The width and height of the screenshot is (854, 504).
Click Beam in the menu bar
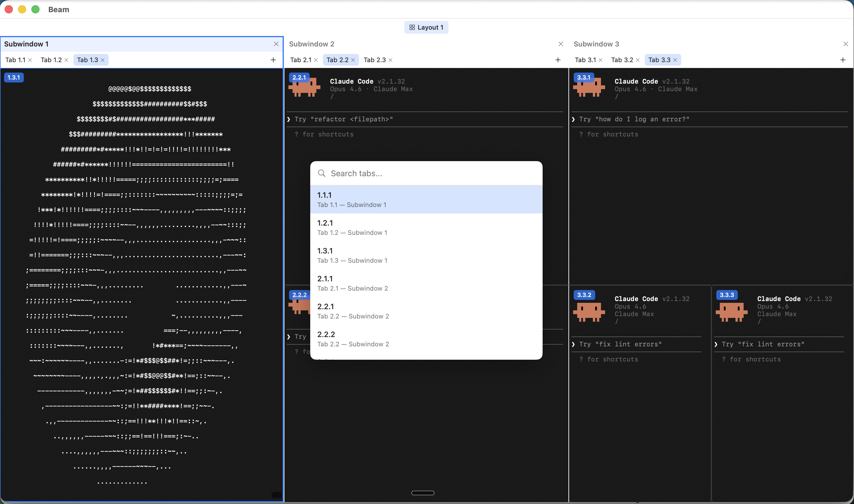point(59,10)
